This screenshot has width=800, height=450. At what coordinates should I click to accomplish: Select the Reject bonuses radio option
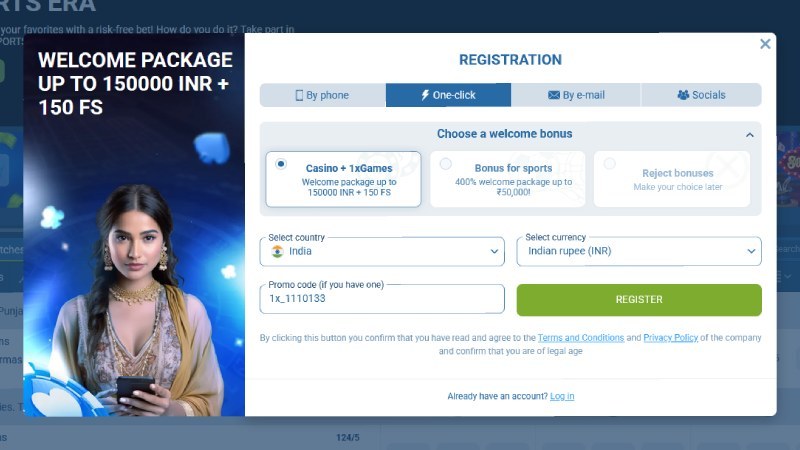pos(609,164)
